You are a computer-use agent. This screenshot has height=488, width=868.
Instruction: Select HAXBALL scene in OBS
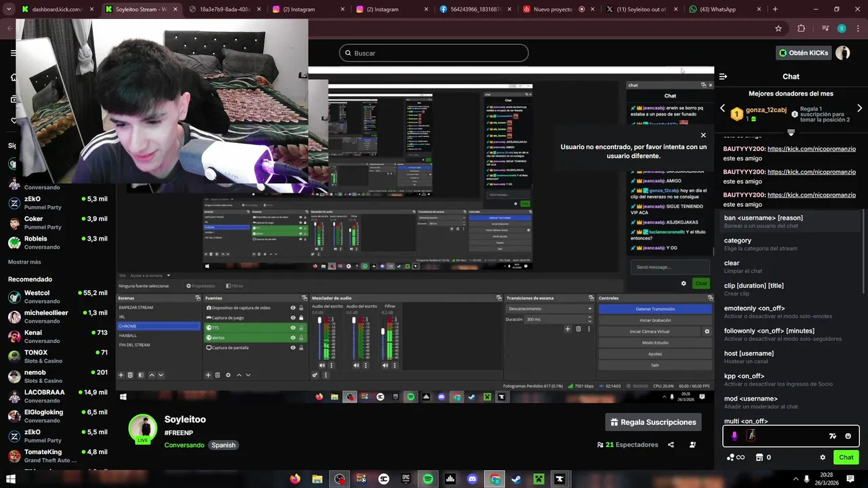[160, 335]
